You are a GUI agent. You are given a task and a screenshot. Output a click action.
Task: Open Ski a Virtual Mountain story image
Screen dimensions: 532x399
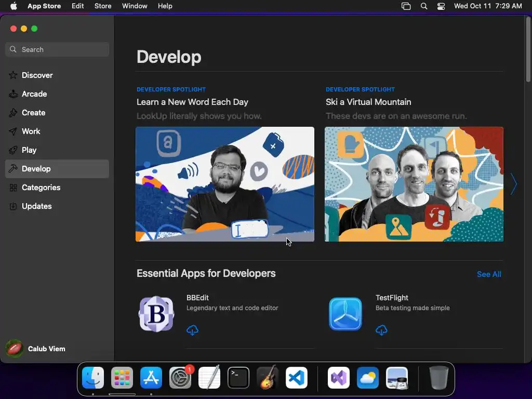414,184
